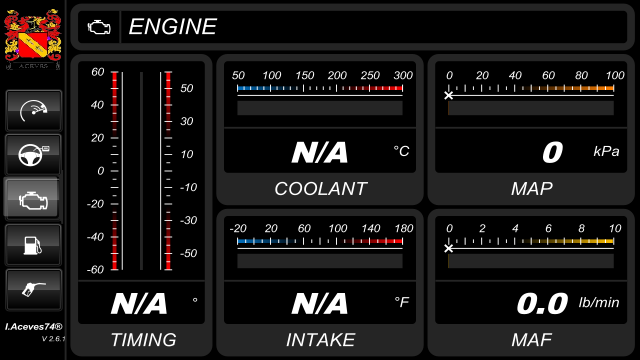The image size is (640, 360).
Task: Click the MAF scale X marker
Action: pyautogui.click(x=449, y=248)
